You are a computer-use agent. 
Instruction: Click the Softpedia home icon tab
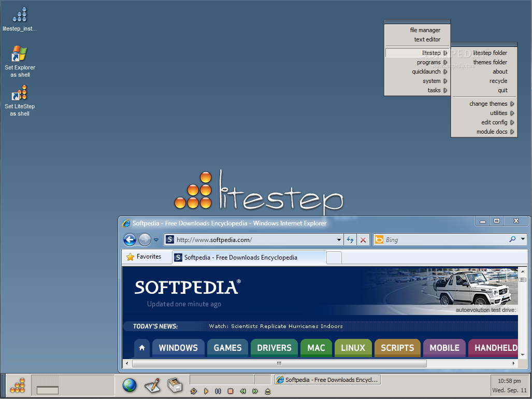coord(142,348)
